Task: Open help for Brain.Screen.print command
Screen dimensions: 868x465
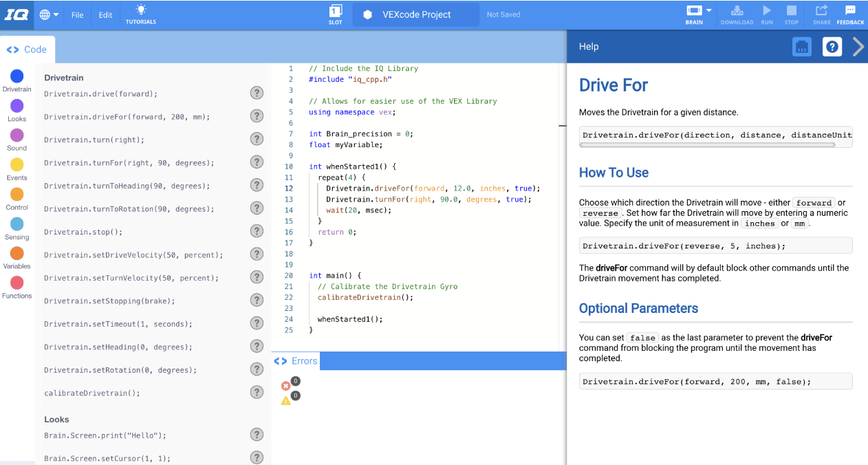Action: [x=257, y=435]
